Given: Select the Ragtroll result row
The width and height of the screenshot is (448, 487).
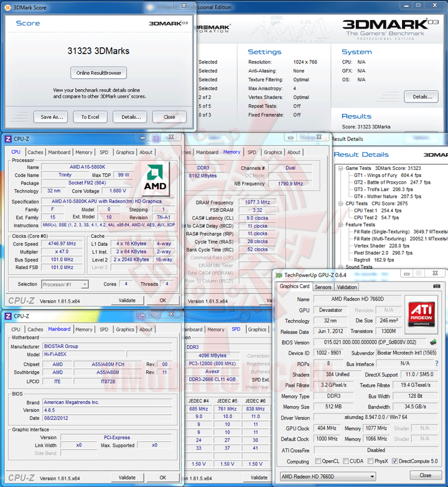Looking at the screenshot, I should [374, 260].
